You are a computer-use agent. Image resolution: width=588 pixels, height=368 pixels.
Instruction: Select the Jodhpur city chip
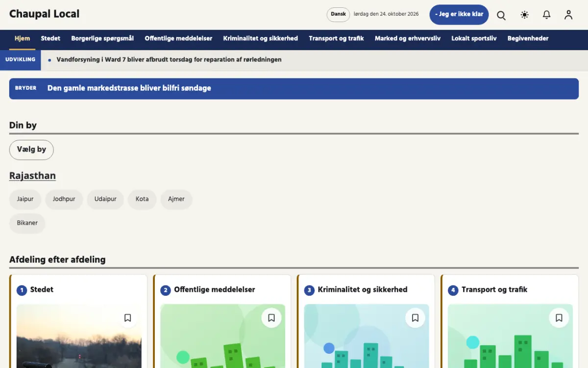[64, 199]
